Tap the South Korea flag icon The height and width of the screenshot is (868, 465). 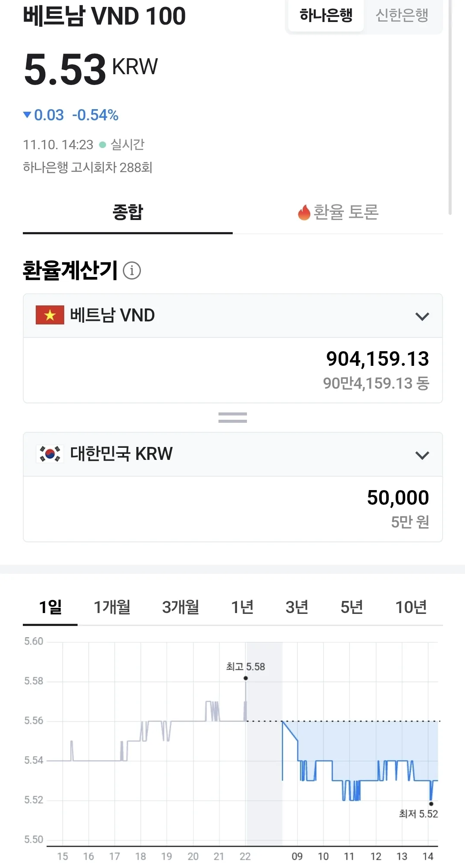[x=50, y=454]
